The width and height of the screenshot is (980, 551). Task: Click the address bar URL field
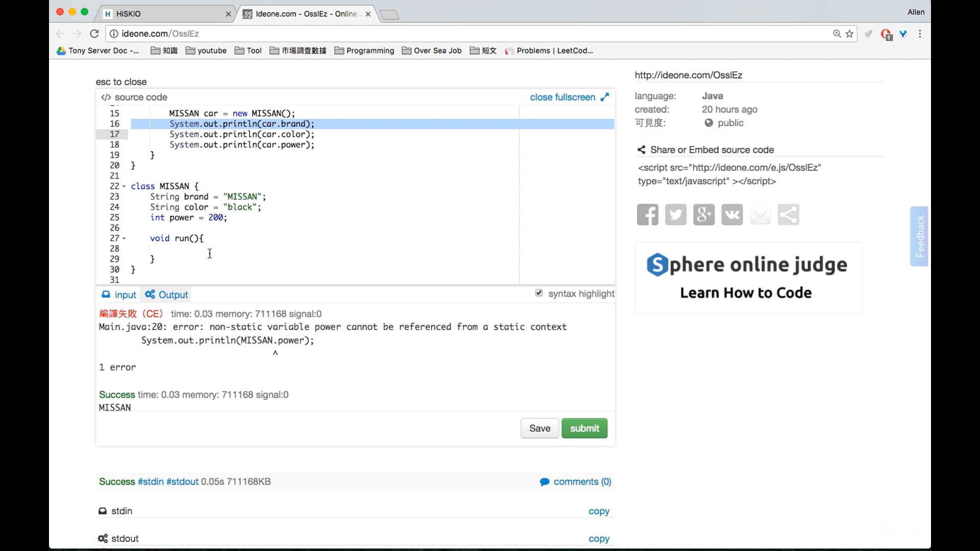coord(459,34)
